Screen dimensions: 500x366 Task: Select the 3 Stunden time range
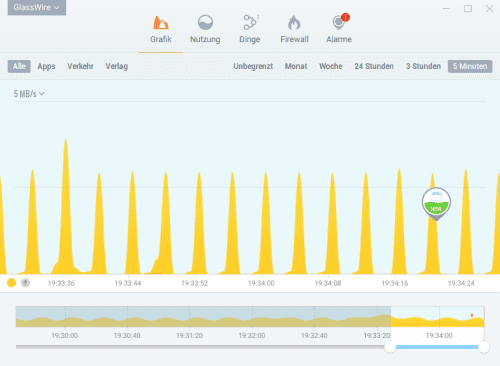click(x=423, y=66)
